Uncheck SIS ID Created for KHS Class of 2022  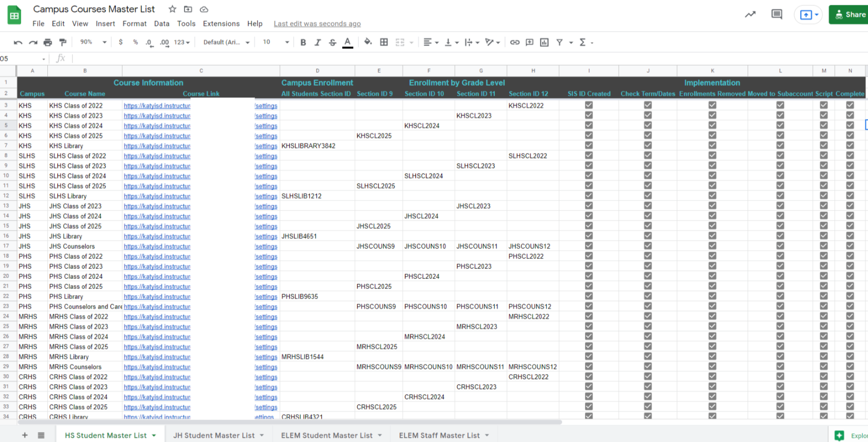(589, 105)
